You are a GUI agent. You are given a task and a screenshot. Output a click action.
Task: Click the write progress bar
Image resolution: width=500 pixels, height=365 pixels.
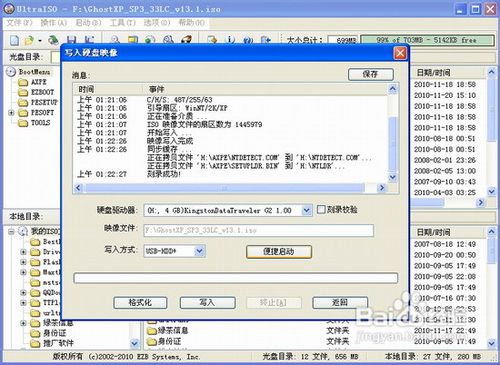[x=236, y=278]
